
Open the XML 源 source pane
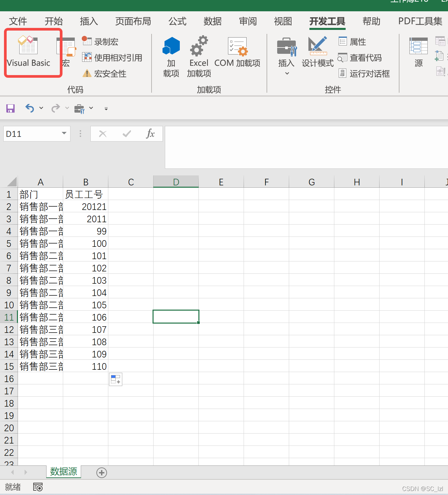click(418, 52)
